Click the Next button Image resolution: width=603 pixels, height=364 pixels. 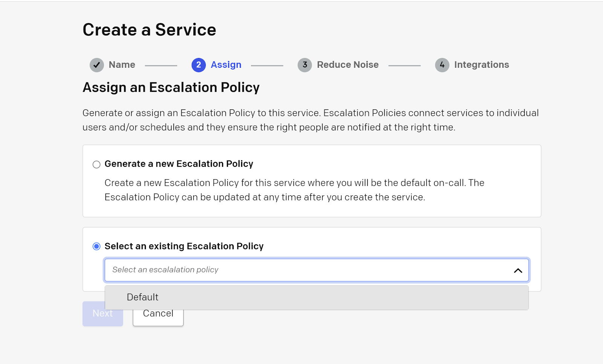pyautogui.click(x=102, y=313)
